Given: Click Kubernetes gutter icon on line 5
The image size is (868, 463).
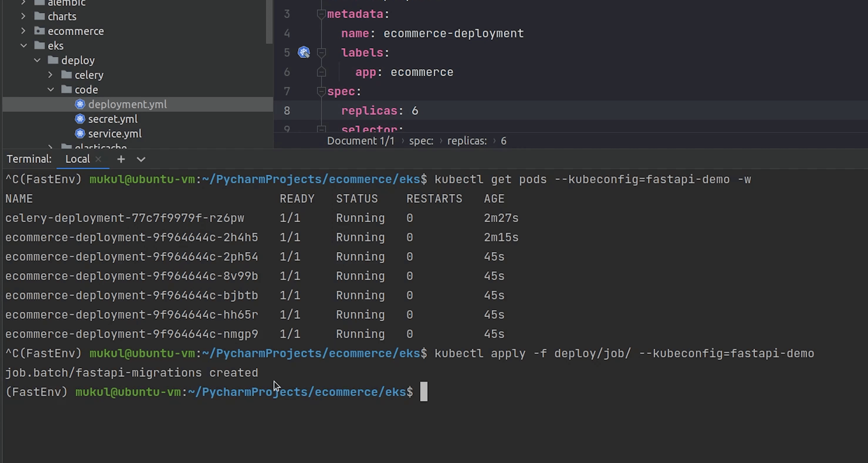Looking at the screenshot, I should click(x=304, y=52).
